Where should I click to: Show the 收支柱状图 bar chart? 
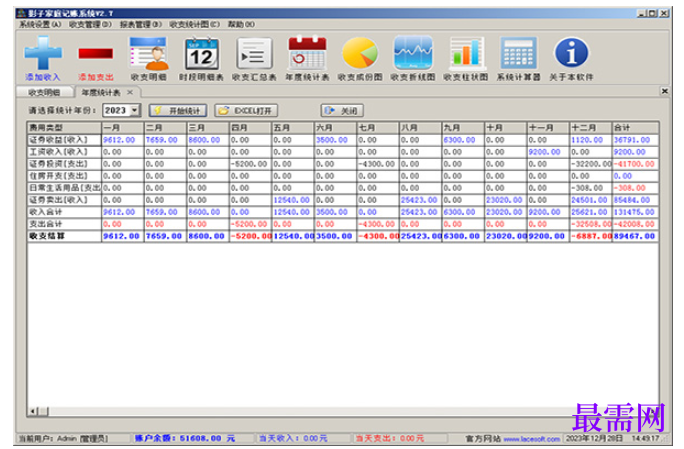466,53
